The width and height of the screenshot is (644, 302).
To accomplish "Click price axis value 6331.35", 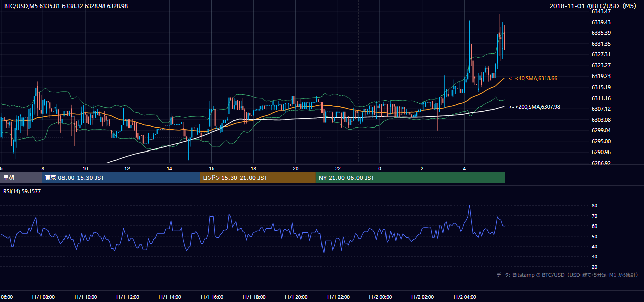I will 601,44.
